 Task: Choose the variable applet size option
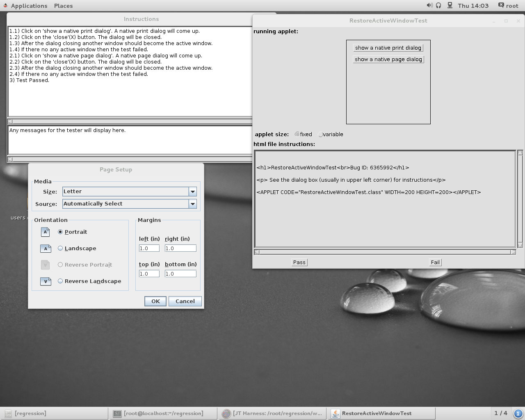tap(321, 134)
